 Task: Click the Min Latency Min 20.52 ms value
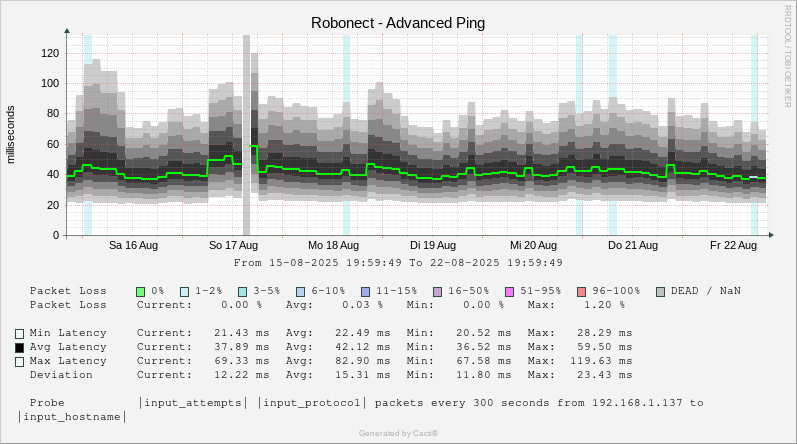tap(483, 333)
